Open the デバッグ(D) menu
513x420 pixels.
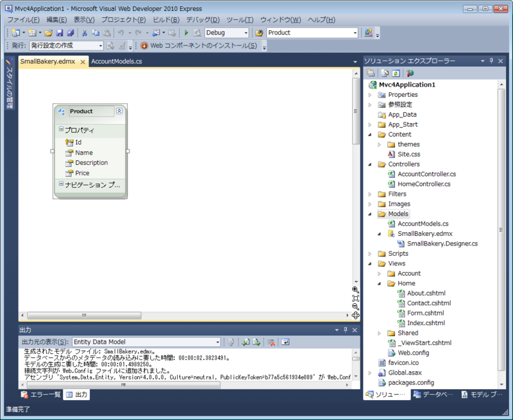point(203,20)
